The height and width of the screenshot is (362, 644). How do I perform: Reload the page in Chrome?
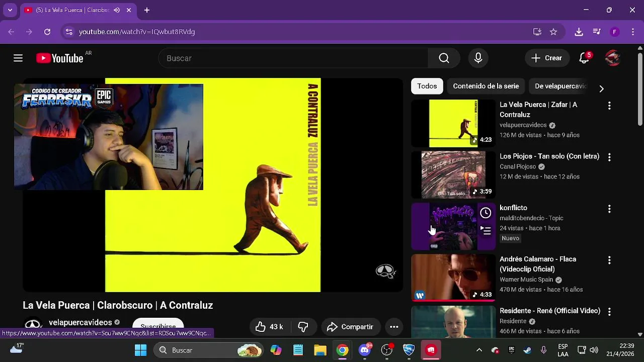point(47,32)
